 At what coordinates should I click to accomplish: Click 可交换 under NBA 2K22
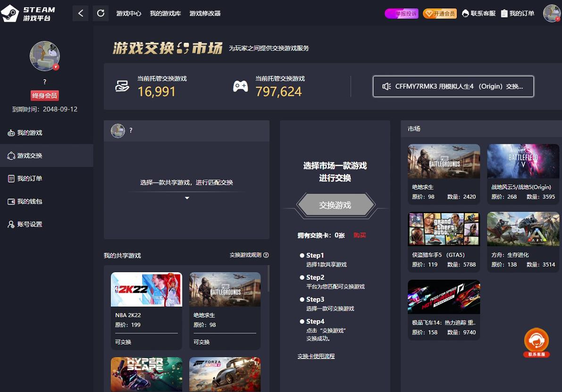(x=123, y=342)
